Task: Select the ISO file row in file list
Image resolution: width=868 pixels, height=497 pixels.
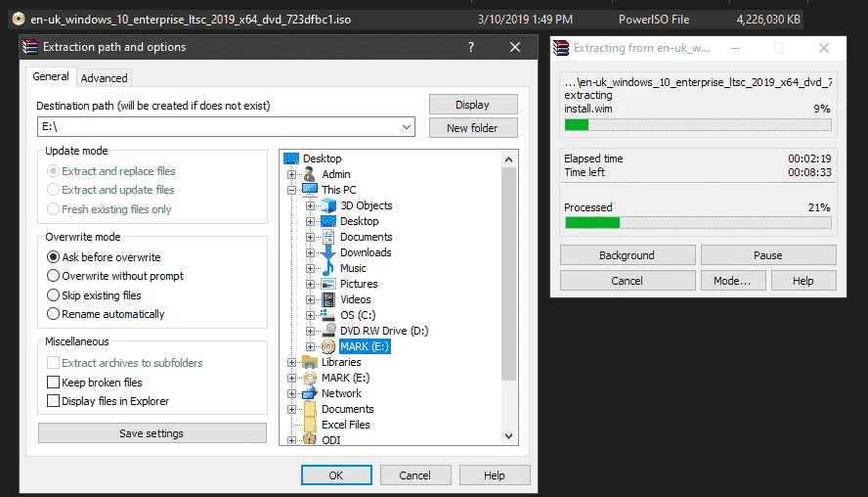Action: click(407, 20)
